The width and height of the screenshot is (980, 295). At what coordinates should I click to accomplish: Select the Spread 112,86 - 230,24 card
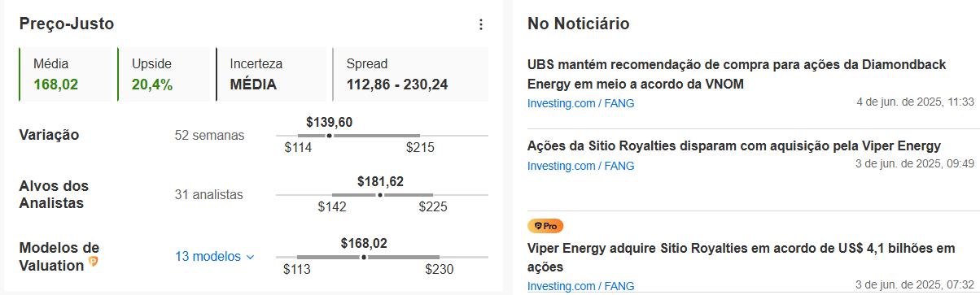point(410,74)
